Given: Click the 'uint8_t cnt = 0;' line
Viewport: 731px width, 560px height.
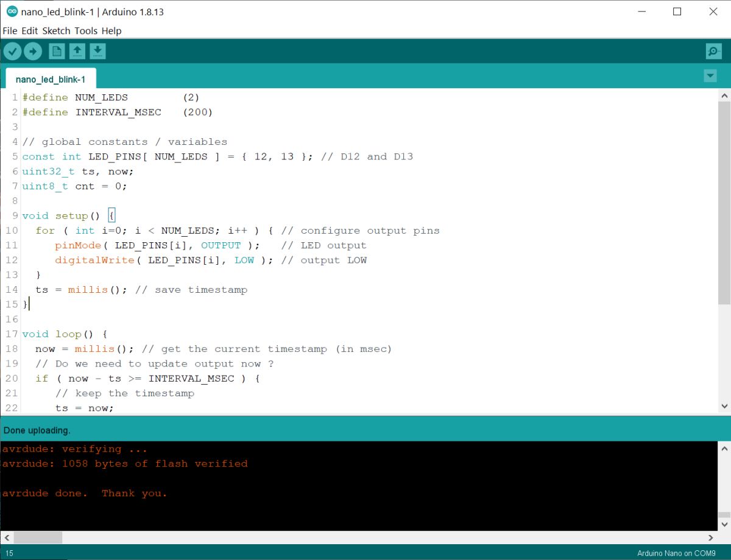Looking at the screenshot, I should pyautogui.click(x=75, y=186).
